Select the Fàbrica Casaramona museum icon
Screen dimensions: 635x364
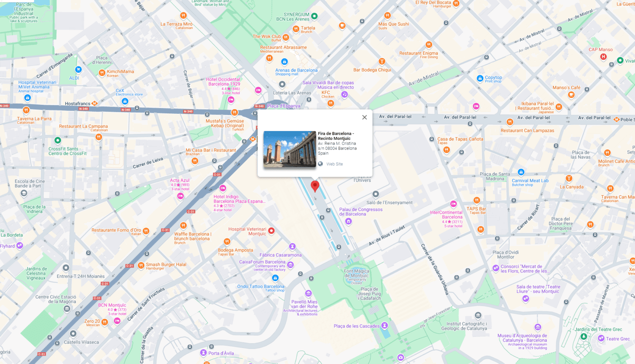point(292,246)
